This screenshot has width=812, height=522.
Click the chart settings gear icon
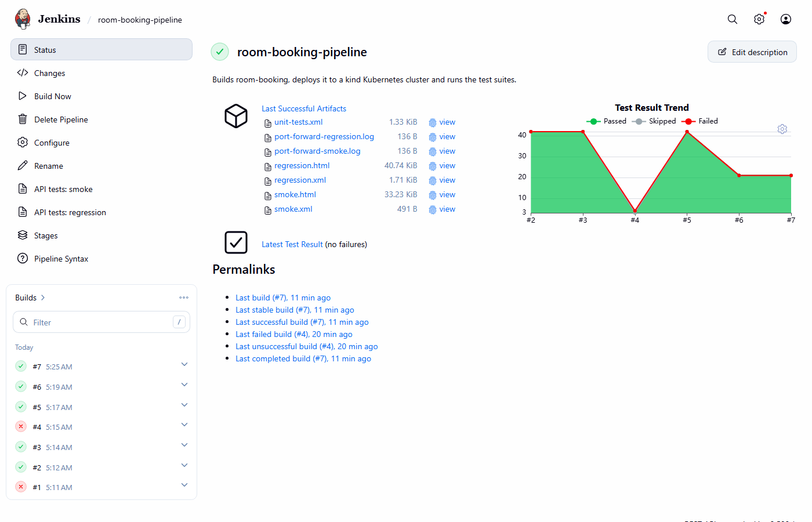(782, 129)
